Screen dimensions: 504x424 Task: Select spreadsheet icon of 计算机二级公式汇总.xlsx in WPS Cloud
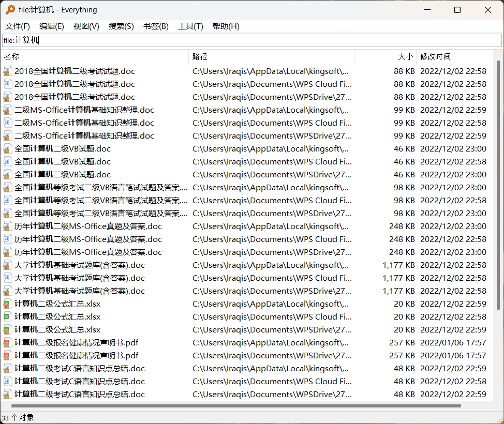click(7, 317)
